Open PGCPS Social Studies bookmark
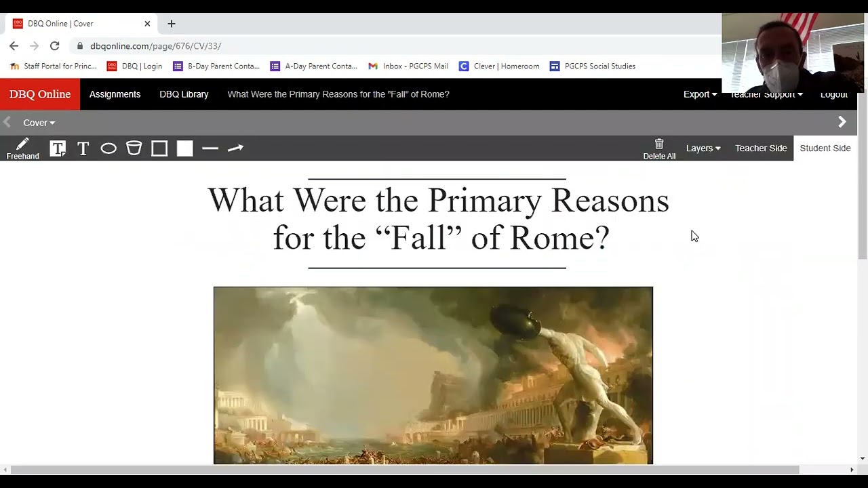The width and height of the screenshot is (868, 488). [593, 66]
